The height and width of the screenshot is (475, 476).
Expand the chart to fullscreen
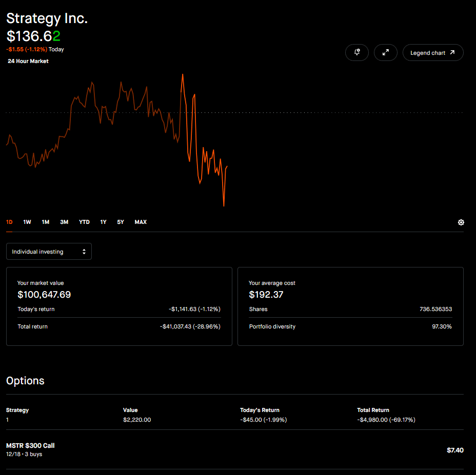(x=386, y=53)
